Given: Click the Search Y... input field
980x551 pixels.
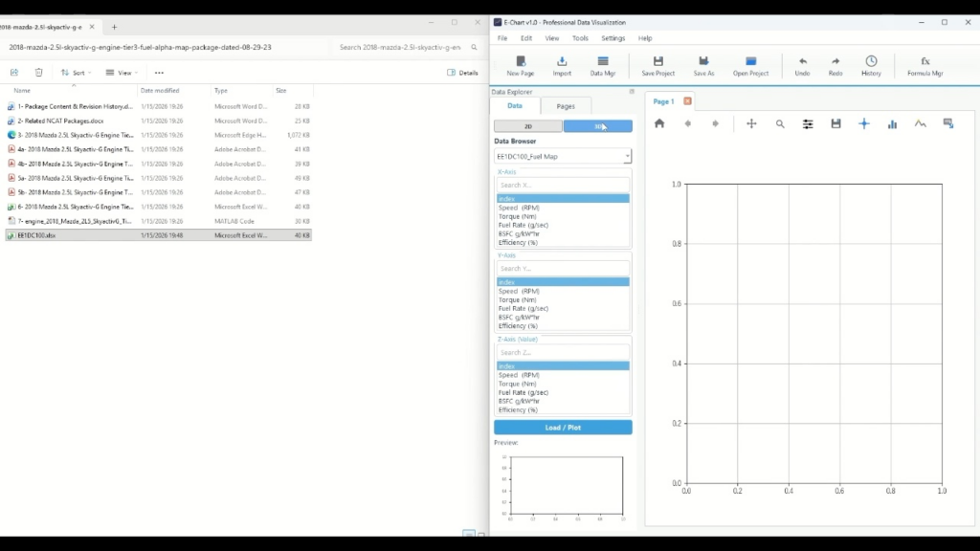Looking at the screenshot, I should coord(563,269).
